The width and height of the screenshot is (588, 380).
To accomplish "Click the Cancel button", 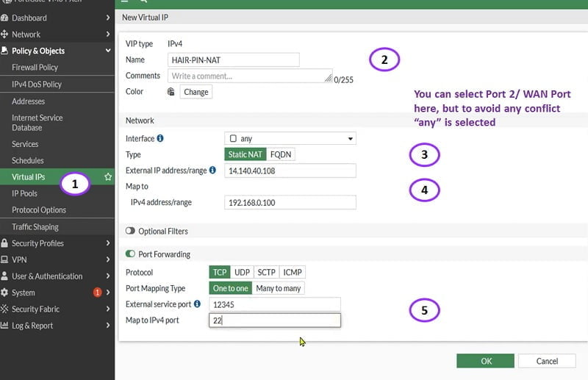I will pos(547,361).
